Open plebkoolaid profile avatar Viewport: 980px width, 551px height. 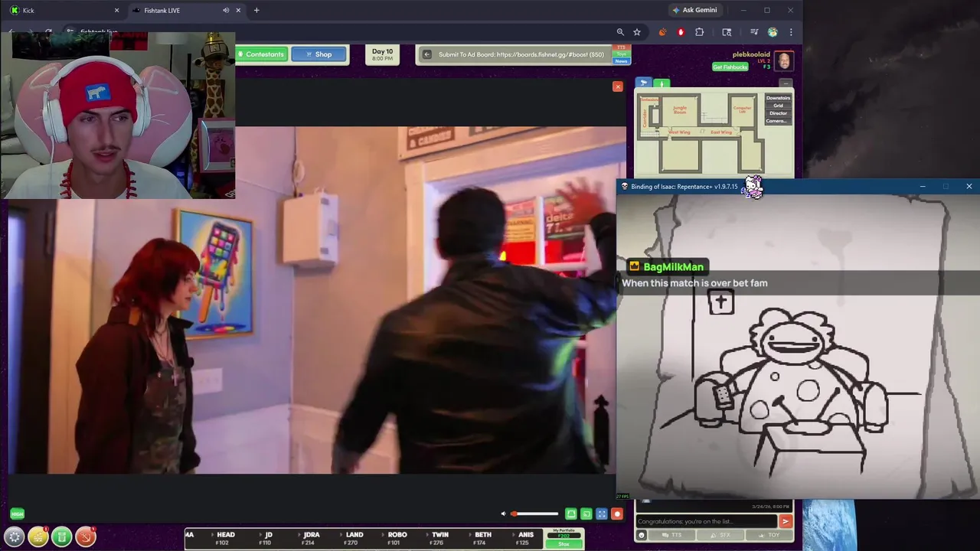pyautogui.click(x=784, y=60)
